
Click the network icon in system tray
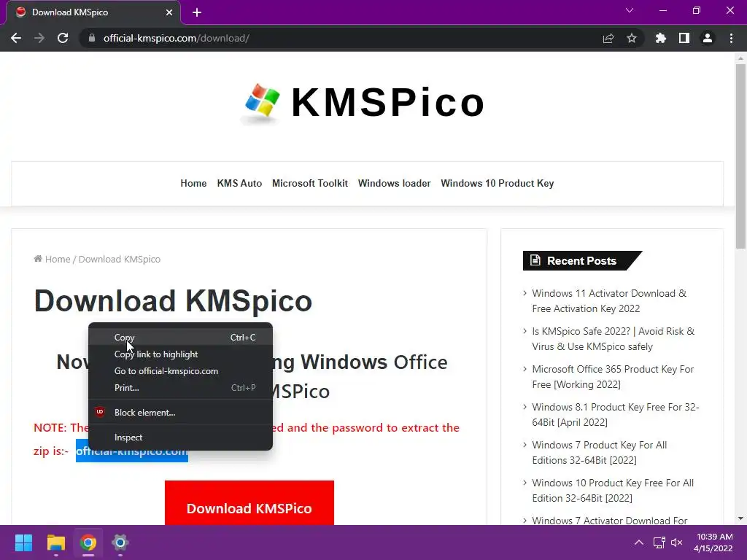pos(659,542)
